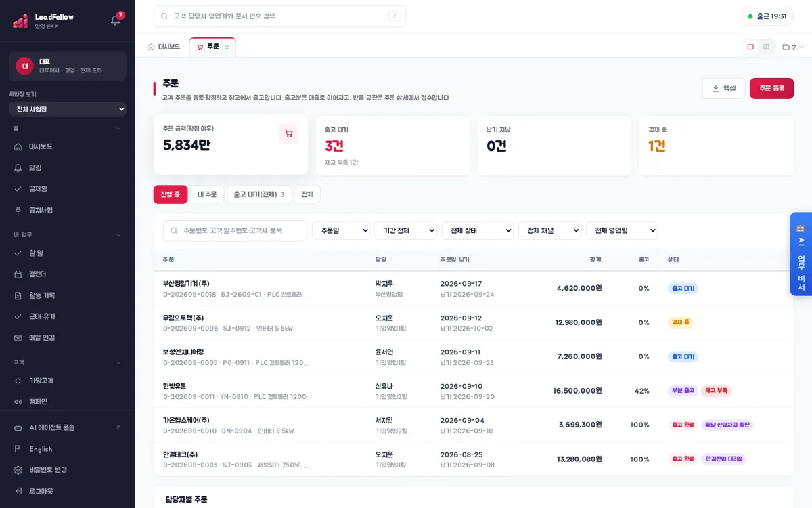
Task: Open the 납기 지남 0건 summary card
Action: click(554, 146)
